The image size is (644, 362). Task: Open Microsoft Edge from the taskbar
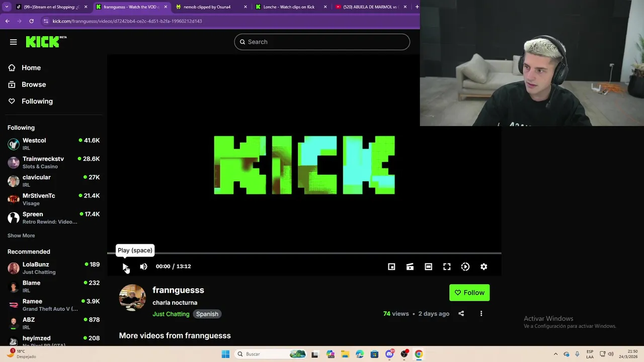[360, 354]
